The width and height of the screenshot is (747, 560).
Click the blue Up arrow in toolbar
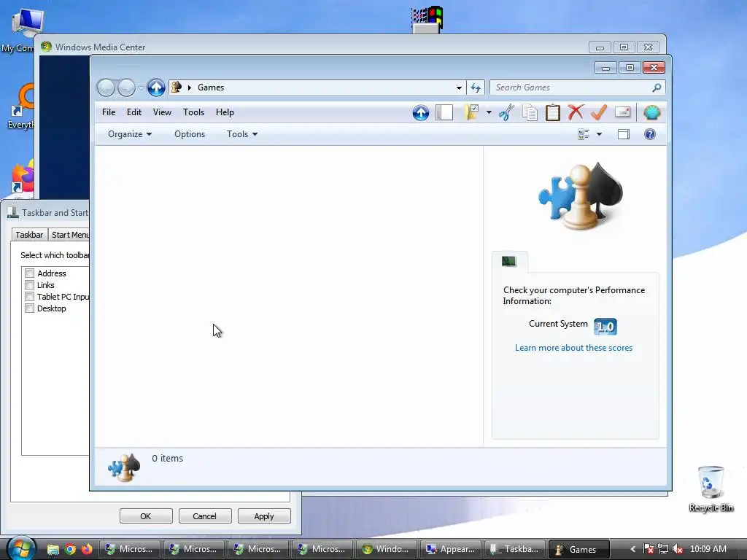(421, 113)
